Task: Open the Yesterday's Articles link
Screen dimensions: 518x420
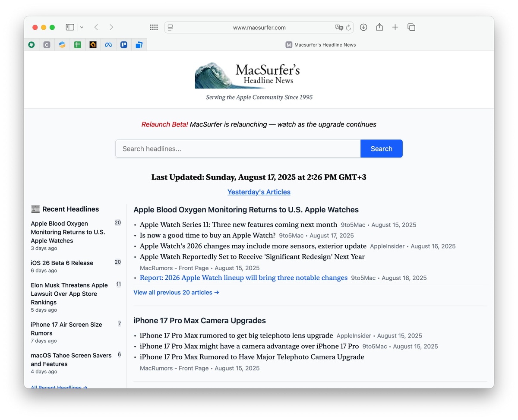Action: click(259, 192)
